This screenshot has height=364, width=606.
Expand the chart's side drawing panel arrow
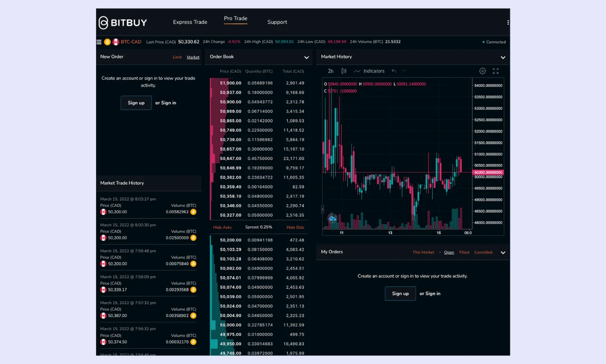tap(322, 209)
